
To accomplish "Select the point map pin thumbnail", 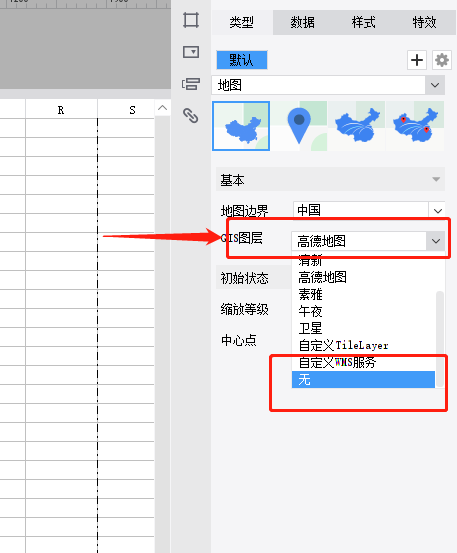I will click(299, 126).
